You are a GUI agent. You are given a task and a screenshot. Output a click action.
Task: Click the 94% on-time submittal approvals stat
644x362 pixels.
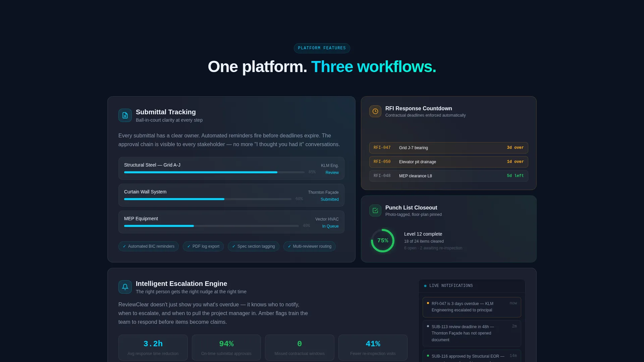pyautogui.click(x=226, y=348)
